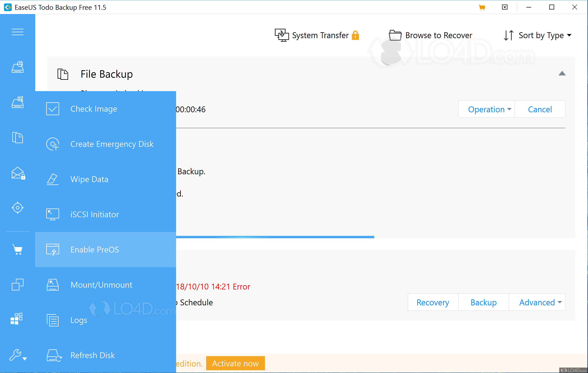Click the File Backup document icon in header
This screenshot has height=373, width=588.
click(63, 74)
